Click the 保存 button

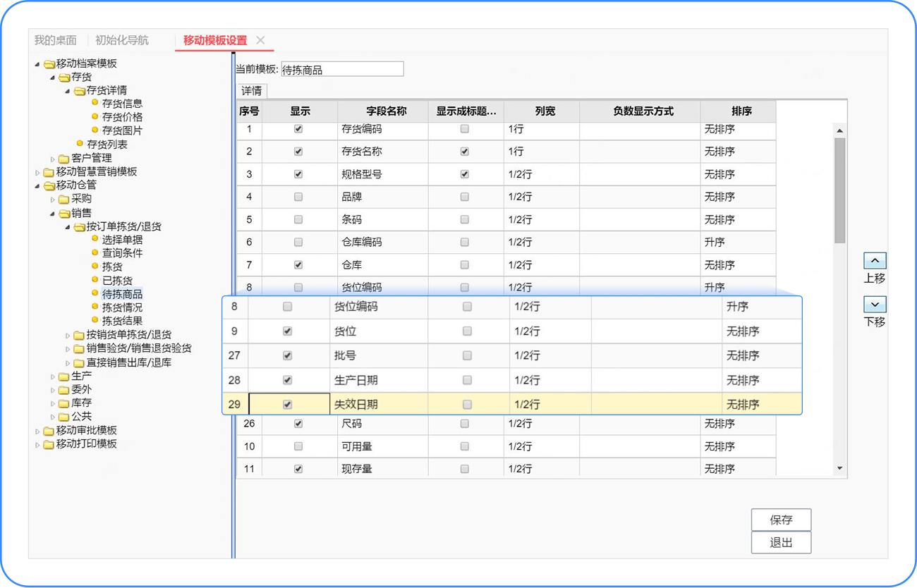coord(781,520)
